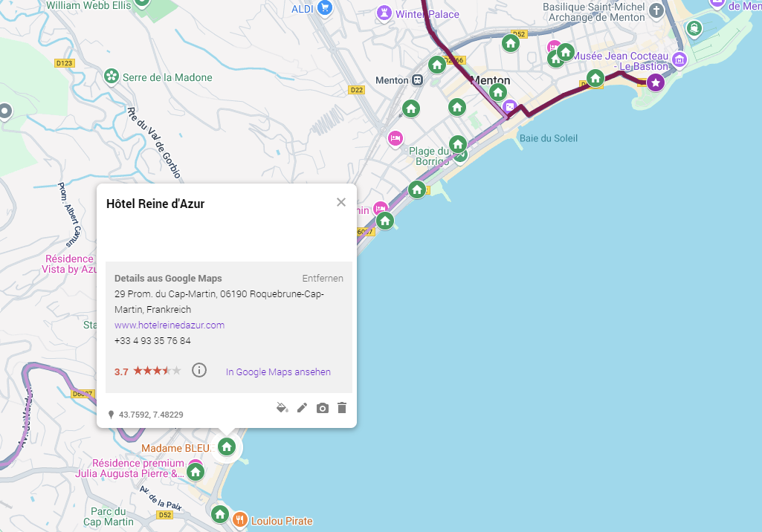Click the Madame BLEU label

pyautogui.click(x=176, y=448)
